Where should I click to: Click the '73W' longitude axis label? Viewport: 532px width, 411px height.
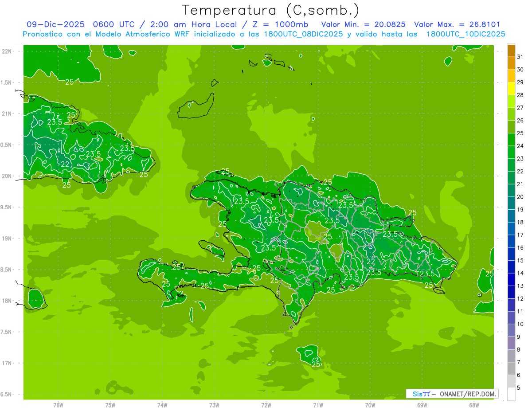click(x=214, y=405)
